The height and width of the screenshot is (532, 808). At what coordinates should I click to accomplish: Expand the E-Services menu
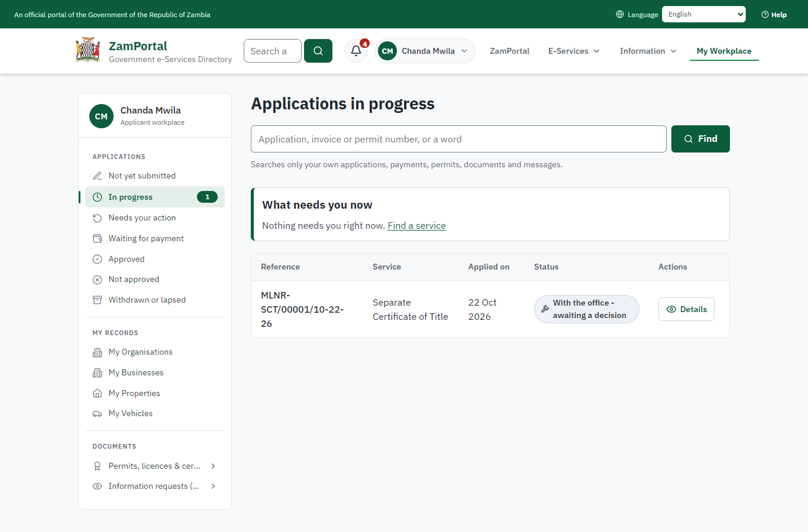pos(574,51)
